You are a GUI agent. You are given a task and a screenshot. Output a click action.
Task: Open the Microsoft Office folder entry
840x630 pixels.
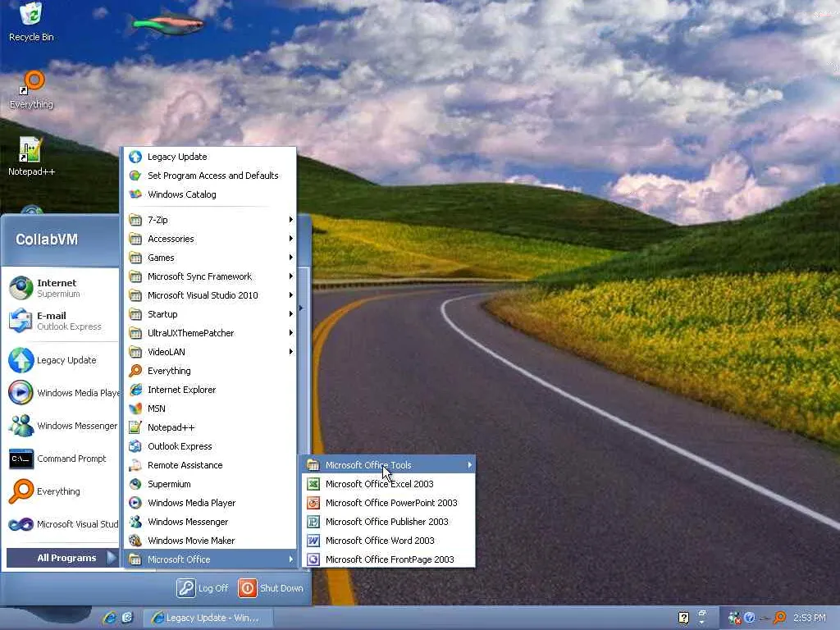point(210,559)
